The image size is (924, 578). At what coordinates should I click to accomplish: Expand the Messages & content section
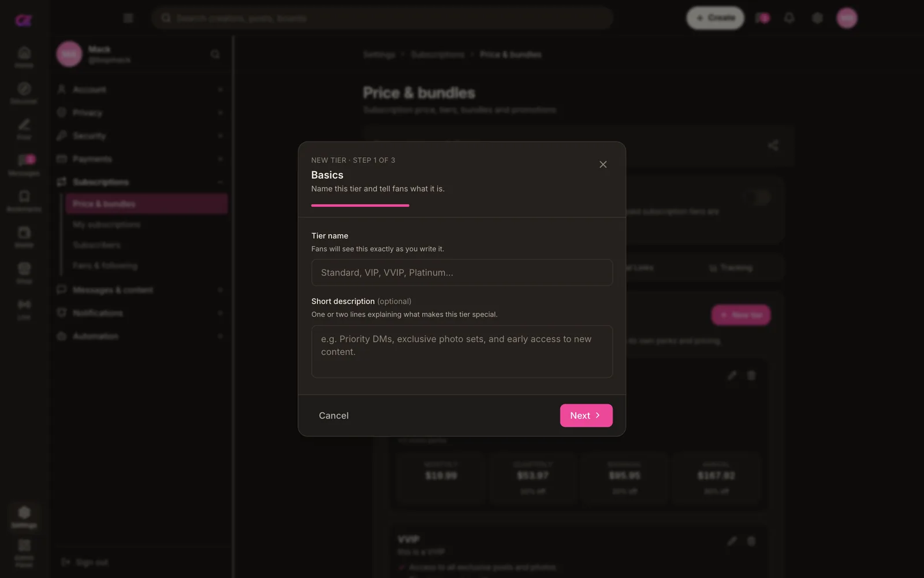[x=141, y=290]
